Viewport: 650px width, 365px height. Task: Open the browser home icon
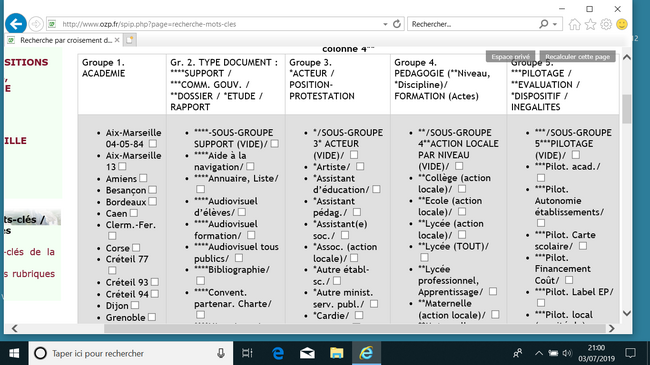point(575,24)
